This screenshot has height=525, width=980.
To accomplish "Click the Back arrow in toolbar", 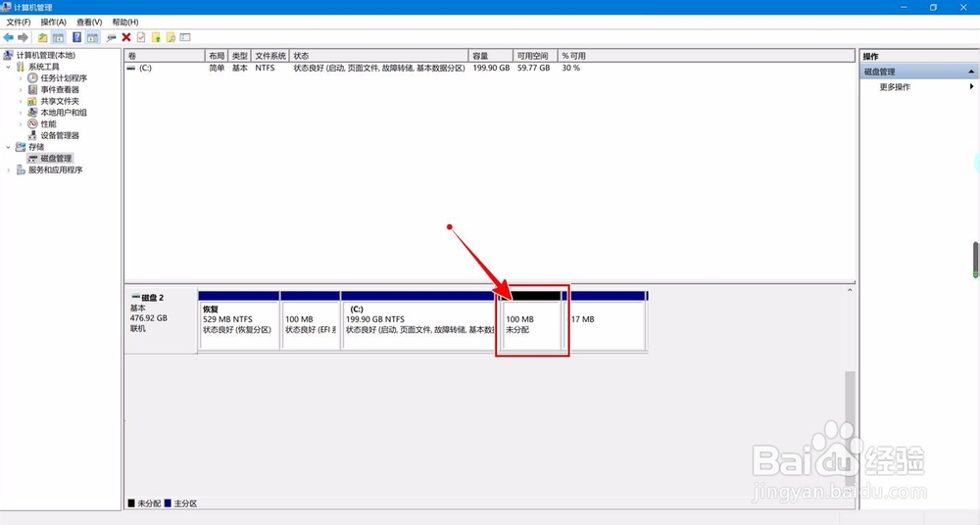I will (x=8, y=37).
